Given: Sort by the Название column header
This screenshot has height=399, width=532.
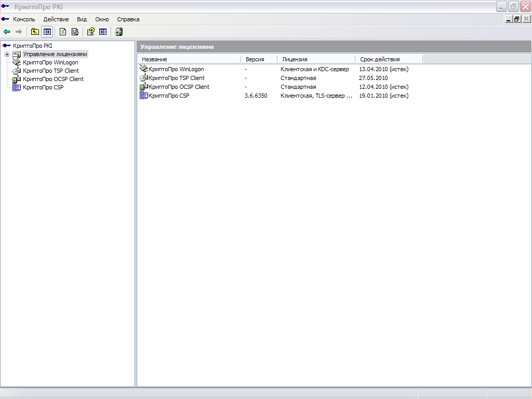Looking at the screenshot, I should pos(190,59).
